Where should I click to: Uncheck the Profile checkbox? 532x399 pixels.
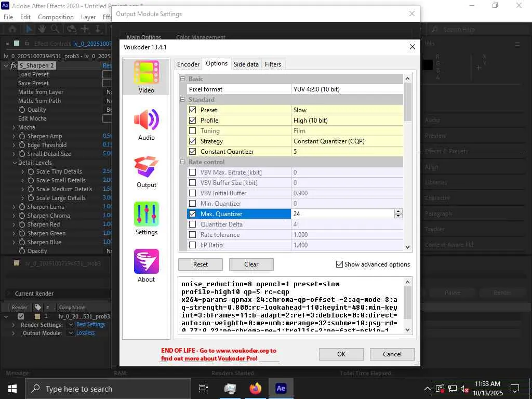click(192, 121)
